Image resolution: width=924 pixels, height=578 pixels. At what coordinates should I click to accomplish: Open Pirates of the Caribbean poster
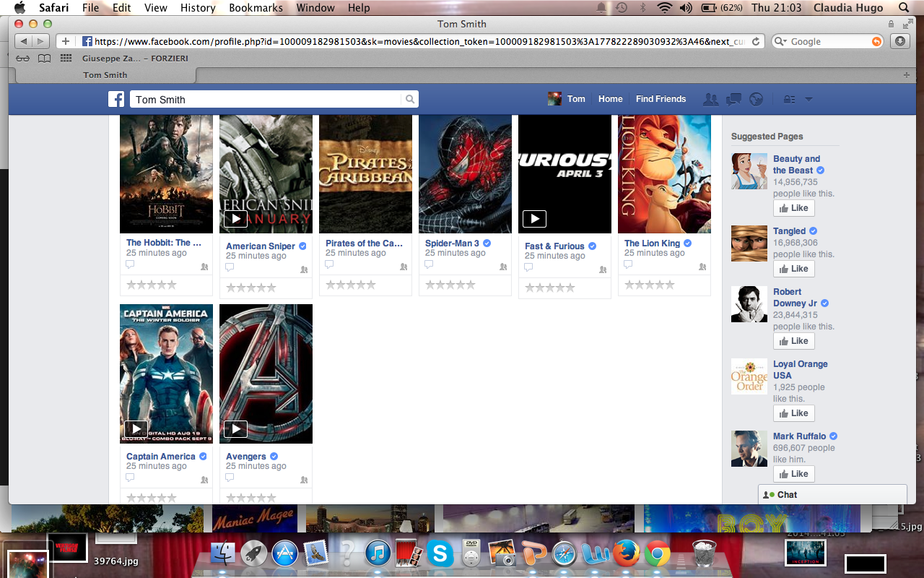pyautogui.click(x=365, y=173)
